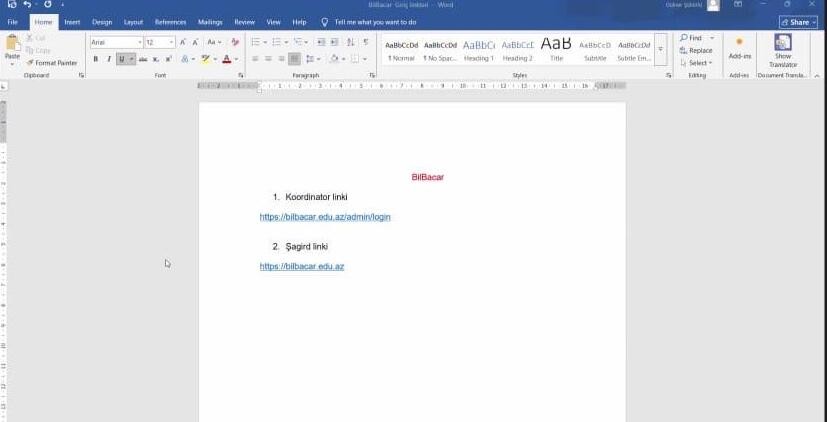Viewport: 827px width, 422px height.
Task: Clear all formatting with eraser icon
Action: tap(235, 42)
